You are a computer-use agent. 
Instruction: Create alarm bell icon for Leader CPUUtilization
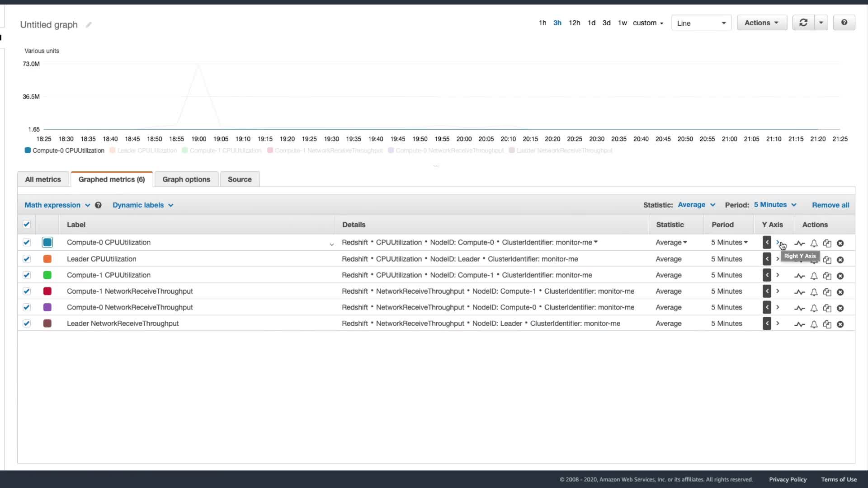(x=814, y=260)
